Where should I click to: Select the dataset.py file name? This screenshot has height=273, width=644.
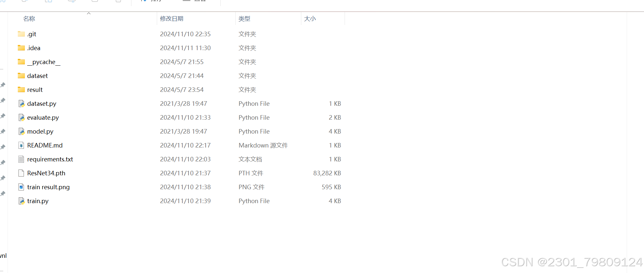point(42,104)
